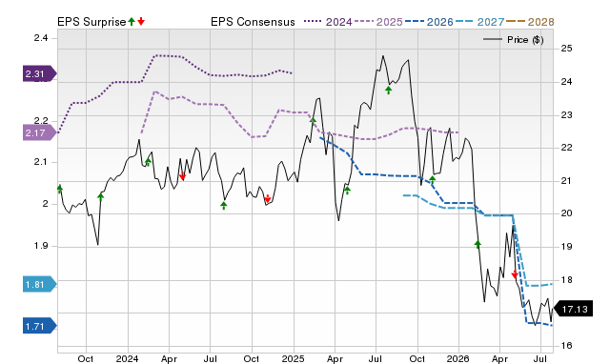Click the 19 label on the price axis
The image size is (610, 364).
click(566, 247)
